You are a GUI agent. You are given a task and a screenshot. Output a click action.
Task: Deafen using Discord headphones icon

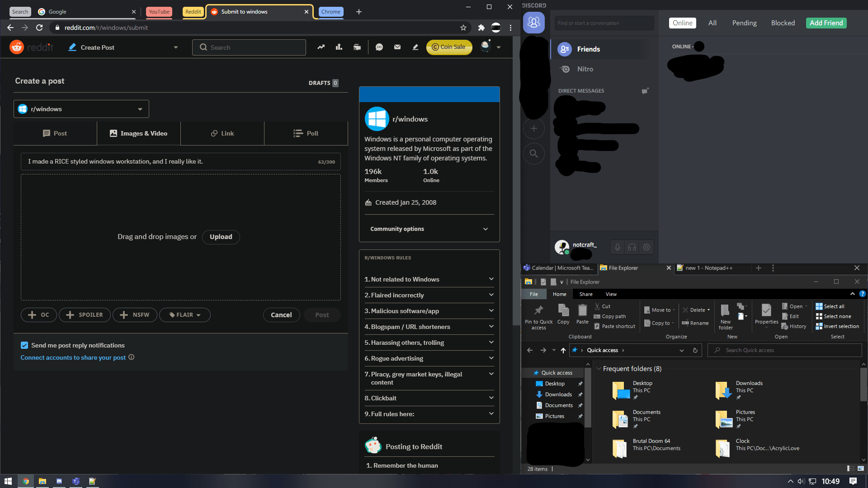pyautogui.click(x=632, y=247)
